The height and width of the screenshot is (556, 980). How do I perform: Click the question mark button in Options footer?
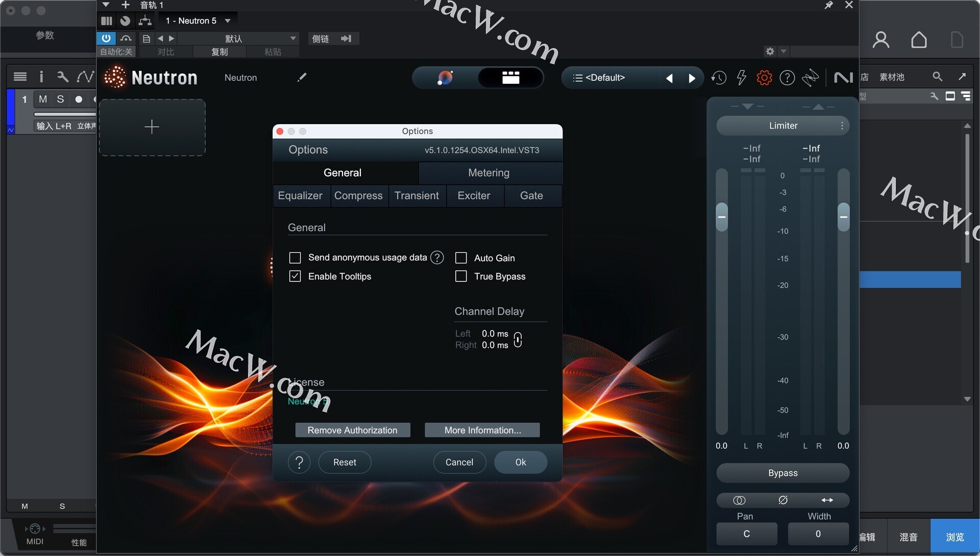[x=299, y=463]
